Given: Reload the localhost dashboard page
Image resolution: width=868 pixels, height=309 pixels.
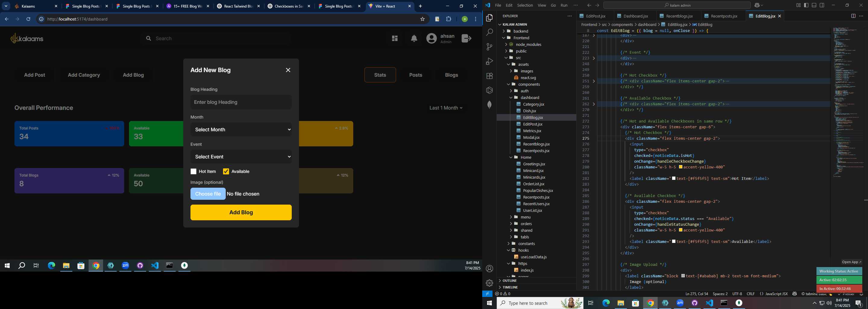Looking at the screenshot, I should coord(28,19).
